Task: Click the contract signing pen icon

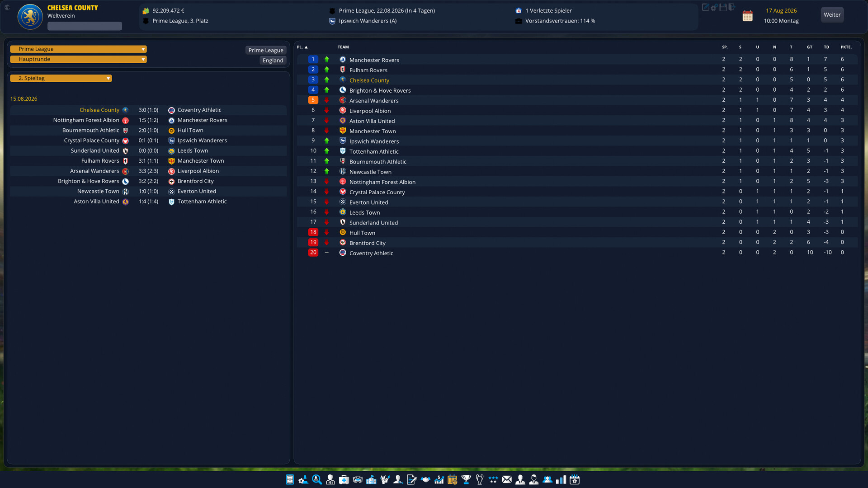Action: click(x=412, y=479)
